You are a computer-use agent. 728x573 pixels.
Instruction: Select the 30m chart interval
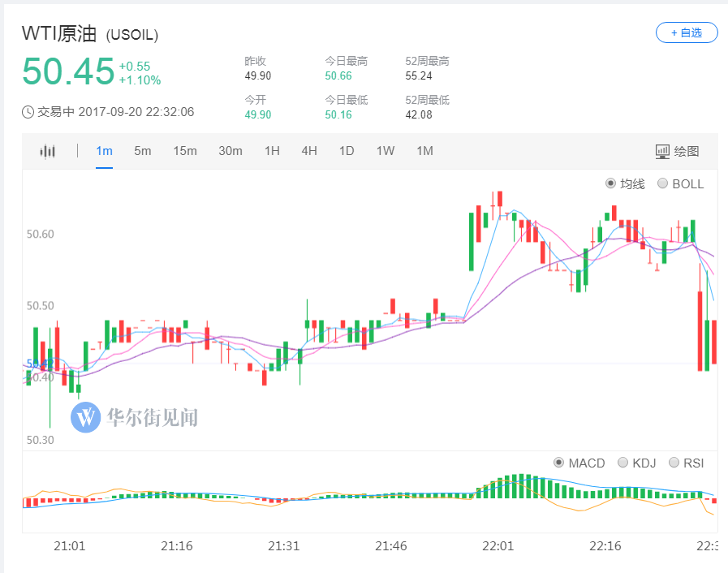coord(230,151)
